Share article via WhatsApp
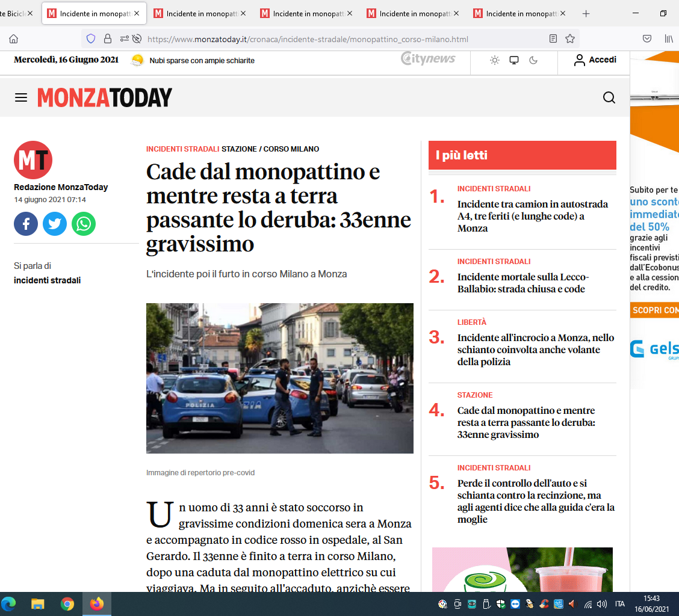The height and width of the screenshot is (616, 679). point(84,224)
